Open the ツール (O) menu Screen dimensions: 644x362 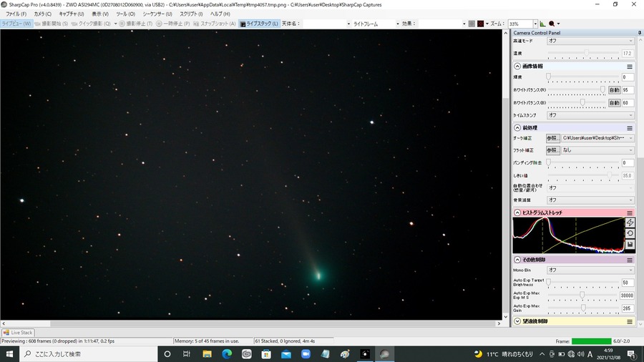[x=126, y=14]
